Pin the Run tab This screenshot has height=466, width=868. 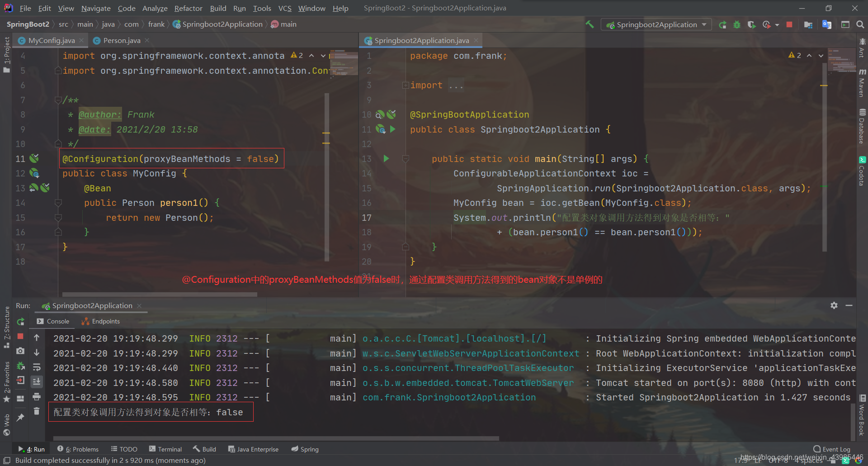tap(20, 417)
